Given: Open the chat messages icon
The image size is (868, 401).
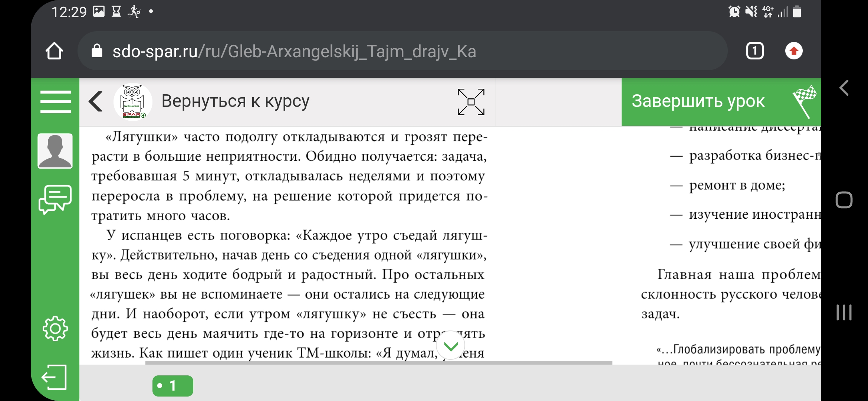Looking at the screenshot, I should pyautogui.click(x=55, y=199).
